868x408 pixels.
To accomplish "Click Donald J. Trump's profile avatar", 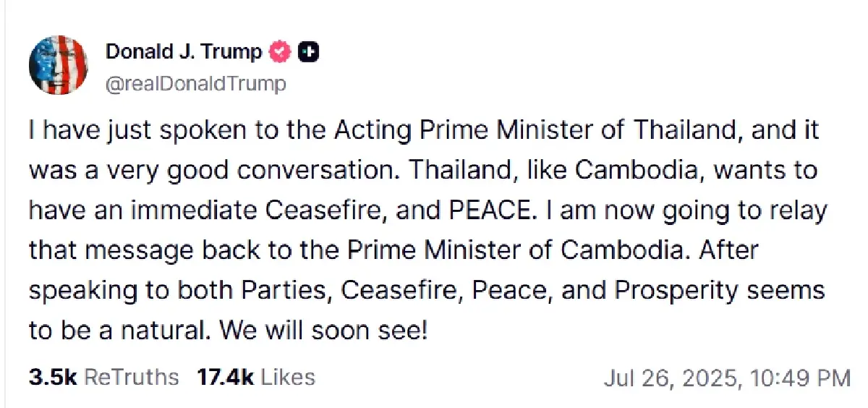I will click(59, 64).
